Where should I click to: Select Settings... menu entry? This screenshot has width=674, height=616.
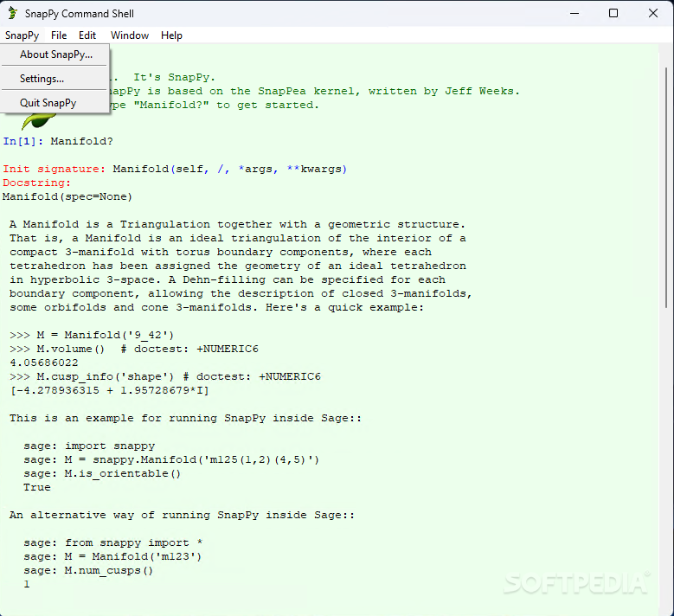point(55,79)
